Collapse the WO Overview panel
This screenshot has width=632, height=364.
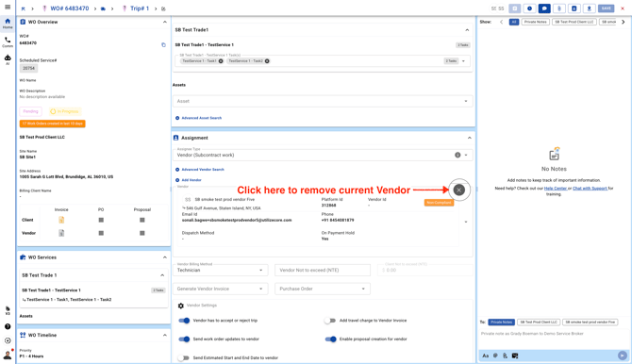164,22
